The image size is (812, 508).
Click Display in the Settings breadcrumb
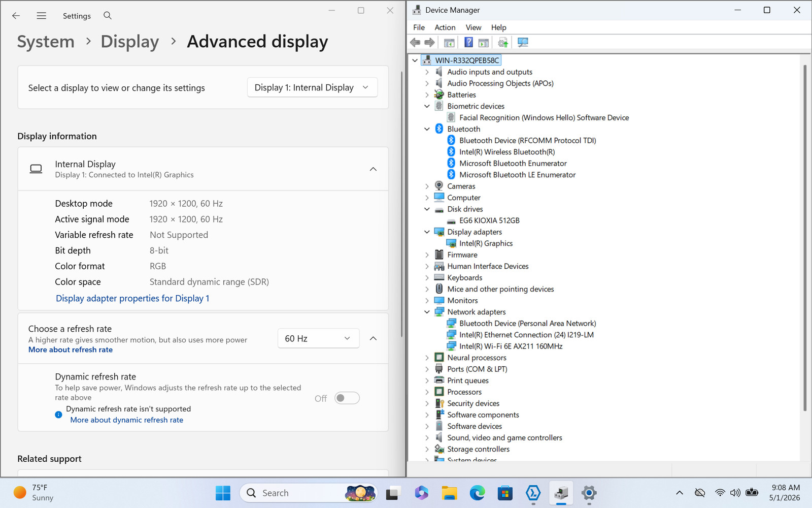(129, 42)
